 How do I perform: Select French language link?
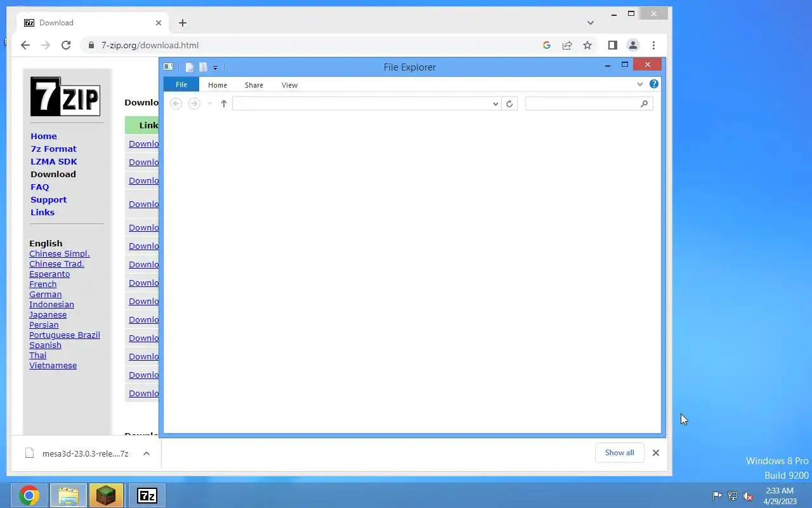pos(43,284)
